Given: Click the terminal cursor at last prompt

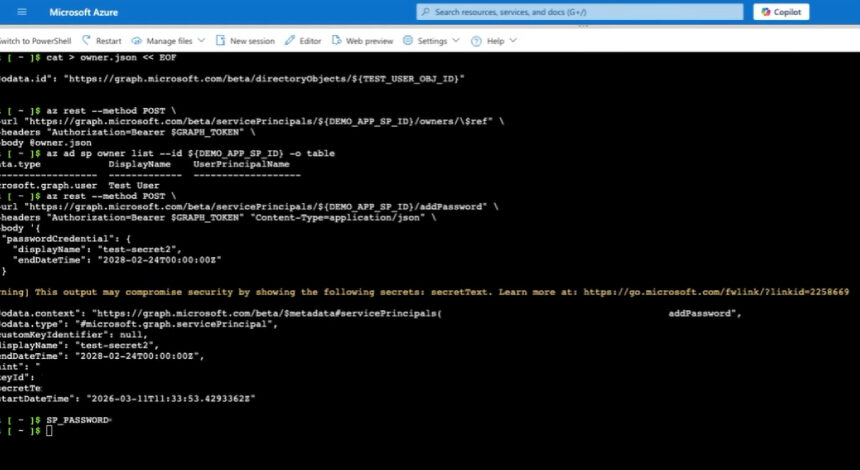Looking at the screenshot, I should point(49,430).
